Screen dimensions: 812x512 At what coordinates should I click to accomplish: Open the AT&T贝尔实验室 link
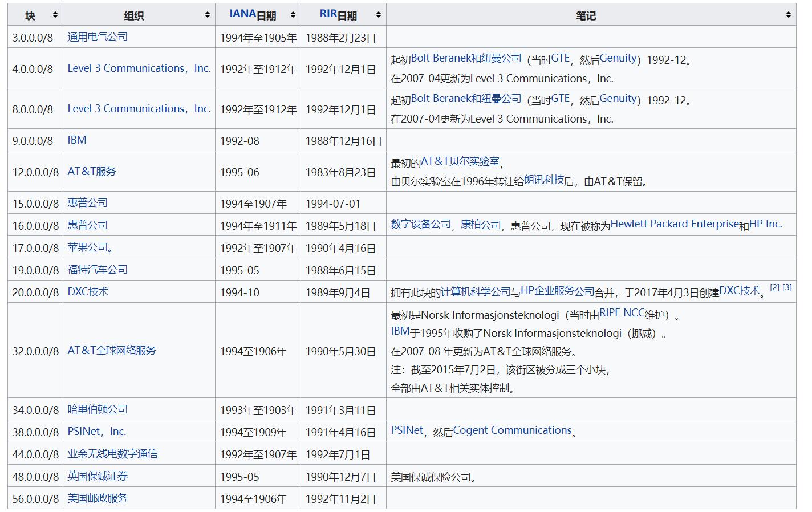click(x=460, y=161)
